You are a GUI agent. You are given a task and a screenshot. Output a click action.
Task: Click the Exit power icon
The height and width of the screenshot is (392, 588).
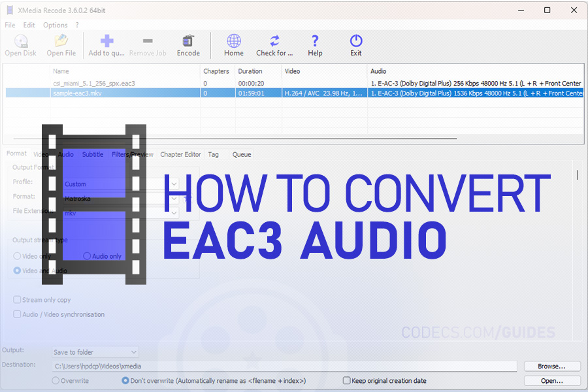pyautogui.click(x=356, y=41)
